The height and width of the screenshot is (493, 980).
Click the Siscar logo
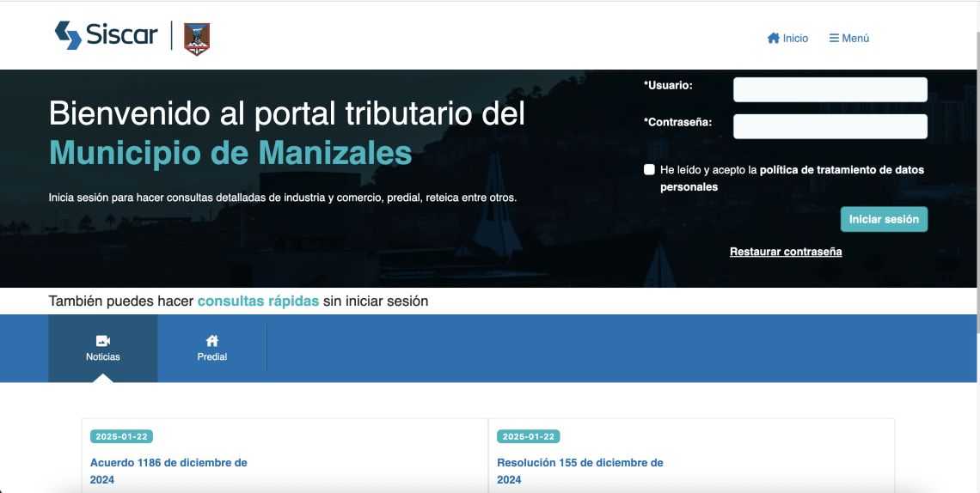tap(106, 35)
